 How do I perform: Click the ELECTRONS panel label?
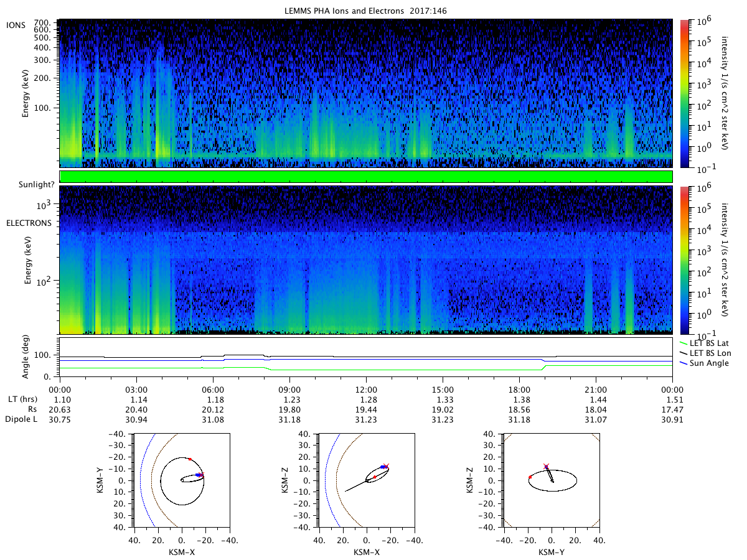28,222
